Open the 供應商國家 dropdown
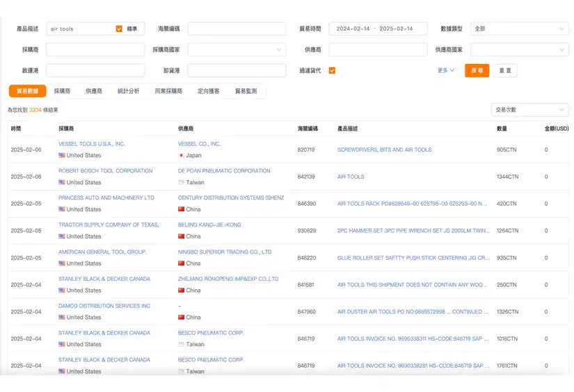 520,50
